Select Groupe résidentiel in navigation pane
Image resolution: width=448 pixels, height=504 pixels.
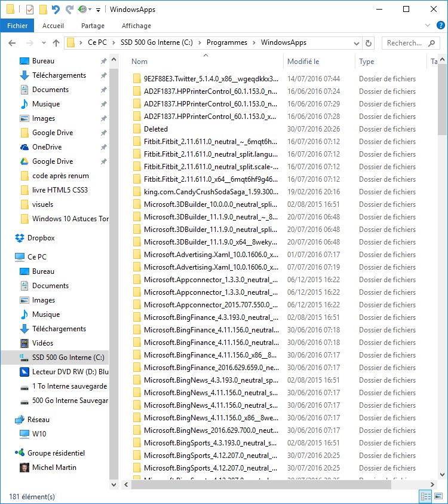point(56,453)
